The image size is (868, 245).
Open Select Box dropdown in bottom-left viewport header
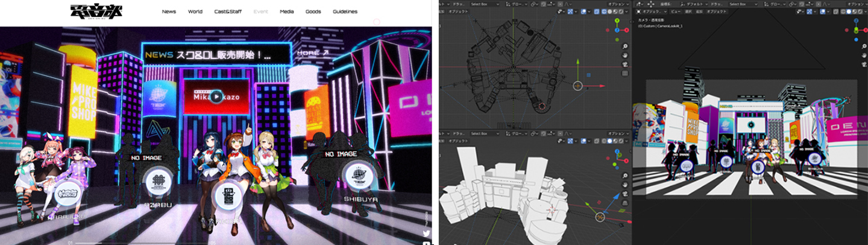coord(485,134)
